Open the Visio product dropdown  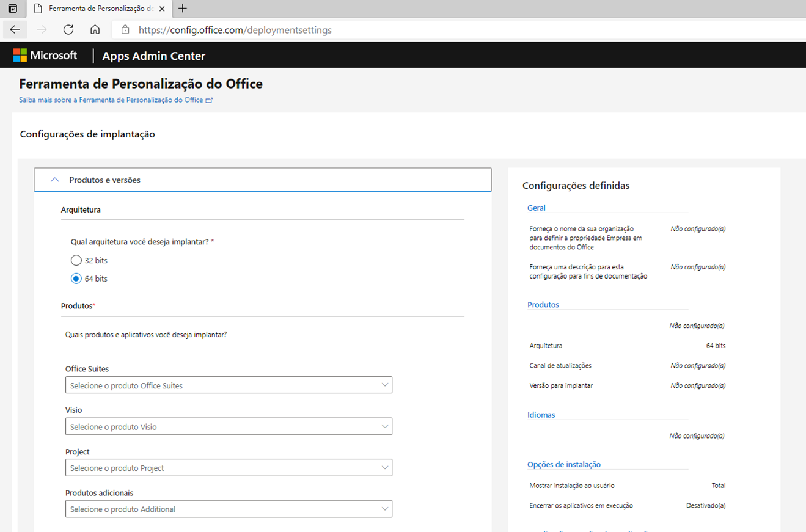point(229,426)
